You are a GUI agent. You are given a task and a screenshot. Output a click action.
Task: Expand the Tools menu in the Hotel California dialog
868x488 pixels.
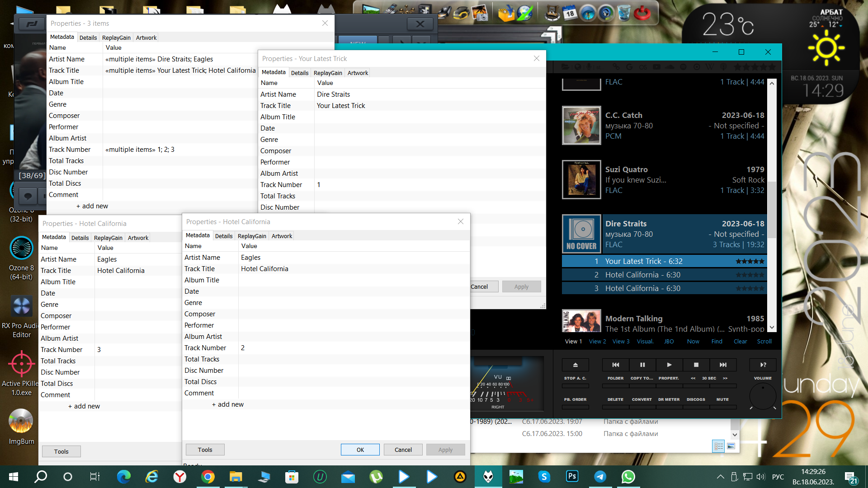click(205, 450)
